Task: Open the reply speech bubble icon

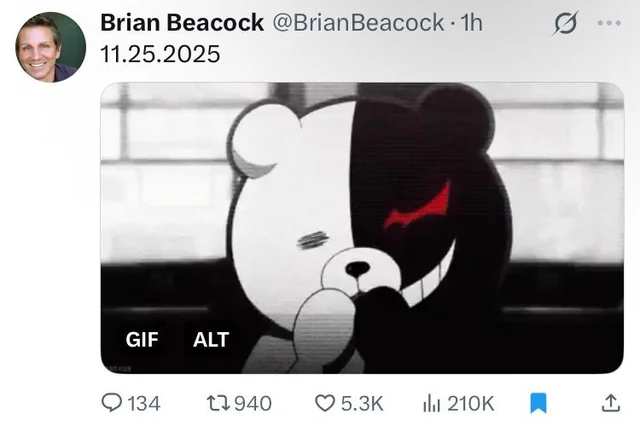Action: 111,403
